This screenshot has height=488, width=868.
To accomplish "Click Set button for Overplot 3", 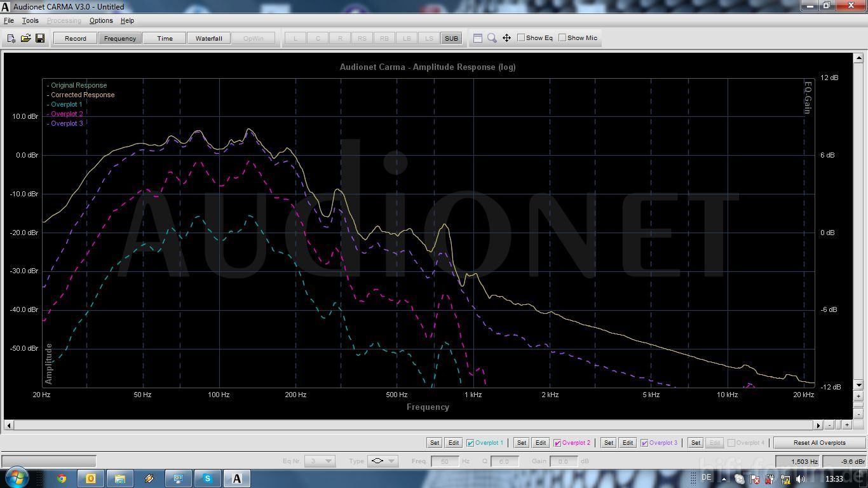I will point(609,443).
